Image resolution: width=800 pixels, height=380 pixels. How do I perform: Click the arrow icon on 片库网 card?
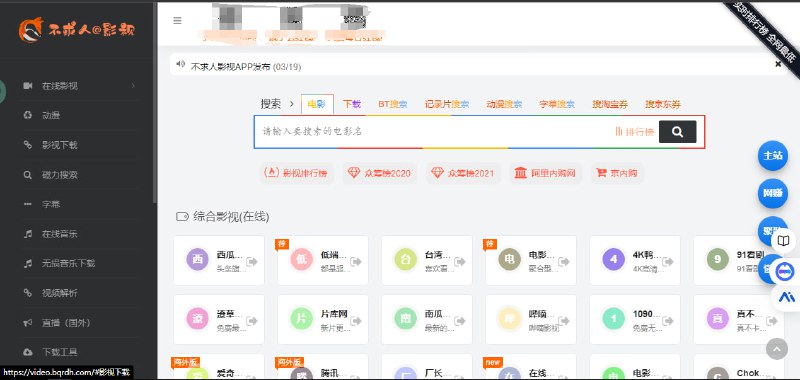click(356, 320)
